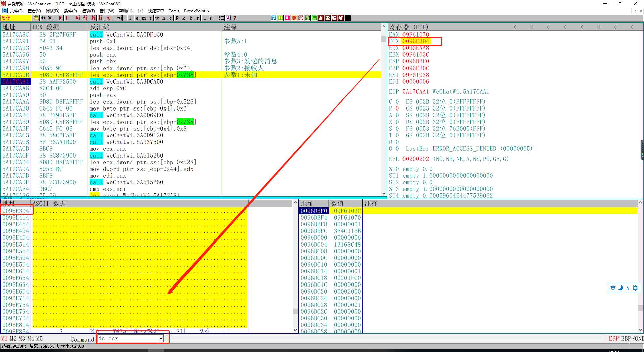Image resolution: width=644 pixels, height=352 pixels.
Task: Open the Source window with the 's' button
Action: [x=211, y=18]
